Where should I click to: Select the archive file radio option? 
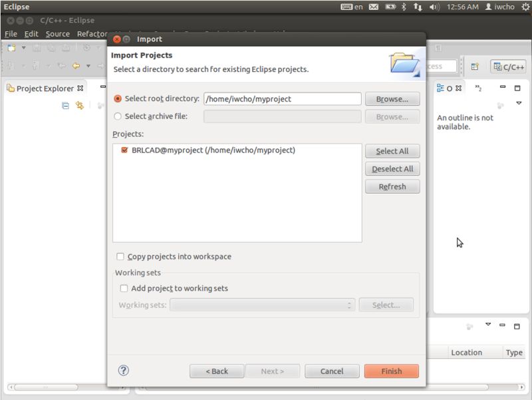point(117,116)
